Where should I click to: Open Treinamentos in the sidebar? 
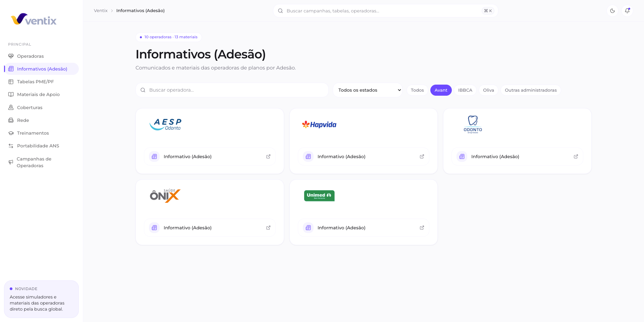pos(41,133)
